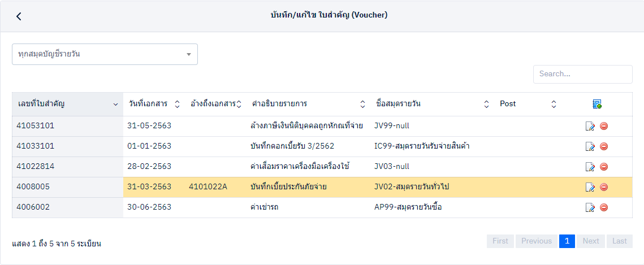
Task: Select voucher number 4006002 cell
Action: pos(67,207)
